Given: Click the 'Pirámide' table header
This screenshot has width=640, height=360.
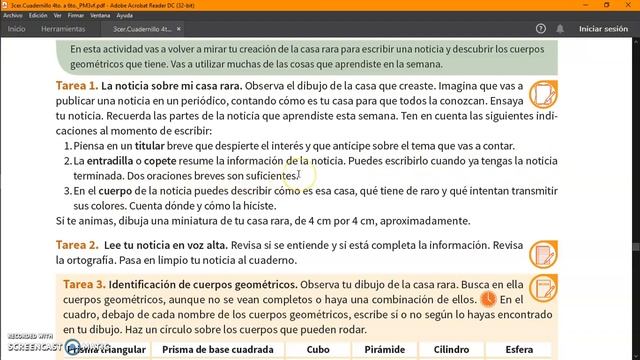Looking at the screenshot, I should pos(384,349).
